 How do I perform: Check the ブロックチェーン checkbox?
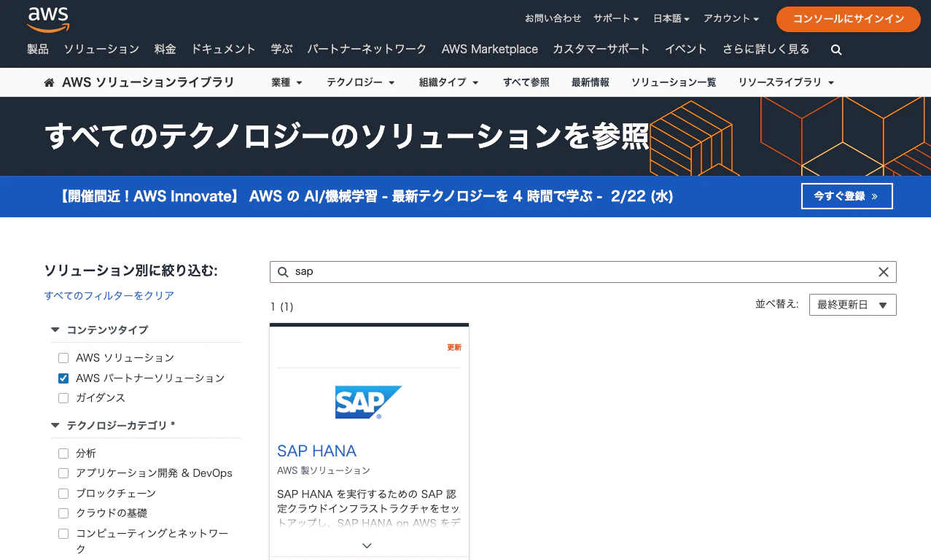63,494
